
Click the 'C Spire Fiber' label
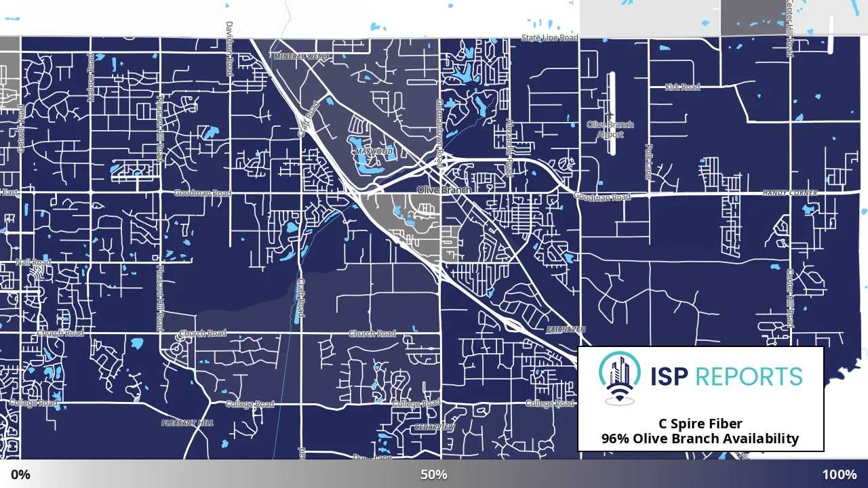[x=701, y=424]
